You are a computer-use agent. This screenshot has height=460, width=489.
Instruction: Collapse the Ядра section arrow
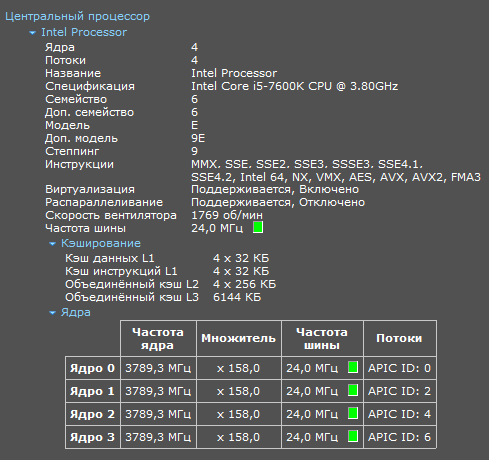[52, 313]
